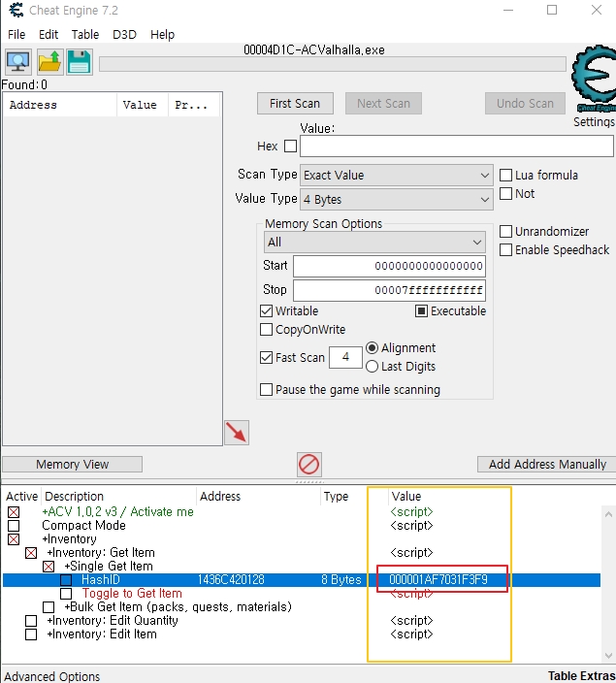616x683 pixels.
Task: Click the cheat table scrollbar up arrow
Action: (x=608, y=514)
